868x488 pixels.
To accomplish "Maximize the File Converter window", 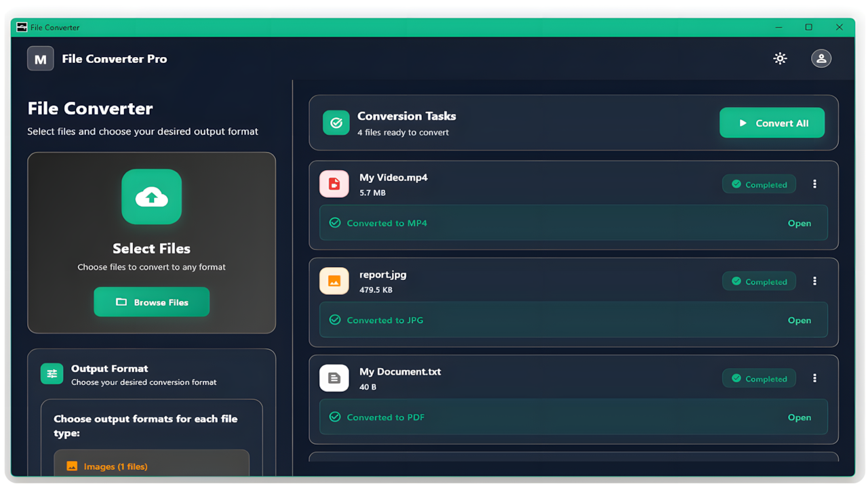I will coord(808,27).
